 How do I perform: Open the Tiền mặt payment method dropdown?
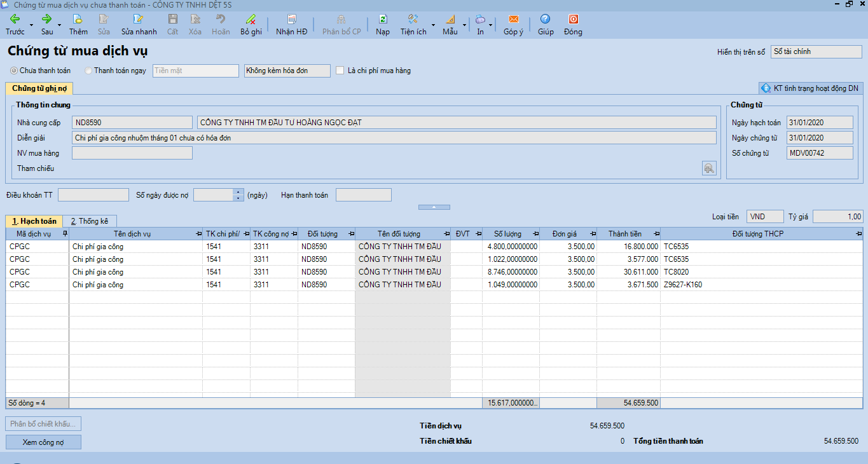click(196, 71)
